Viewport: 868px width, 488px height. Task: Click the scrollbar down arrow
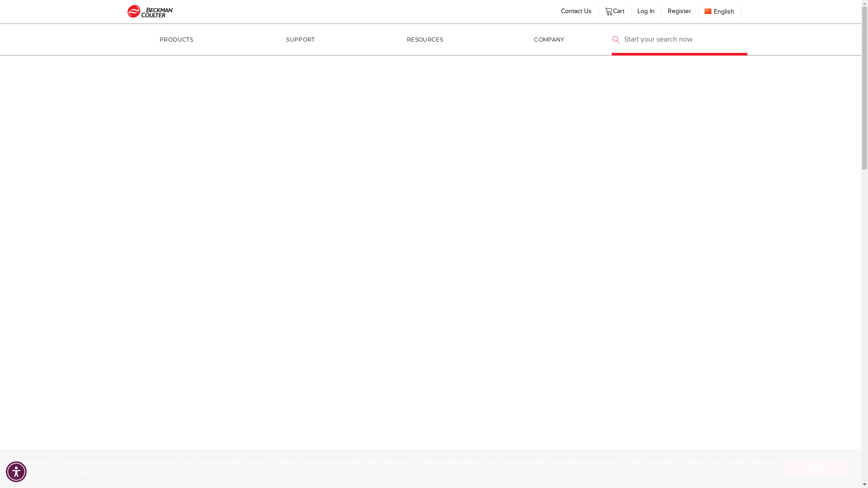coord(864,484)
